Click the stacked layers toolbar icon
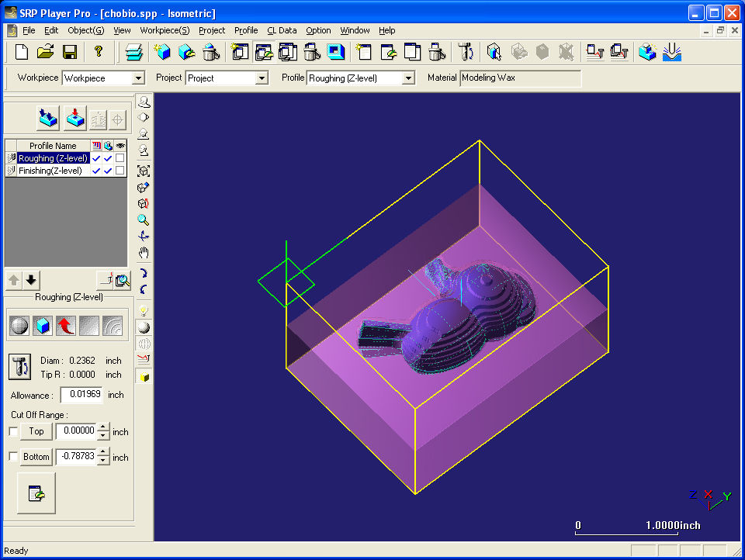This screenshot has width=745, height=560. tap(134, 52)
